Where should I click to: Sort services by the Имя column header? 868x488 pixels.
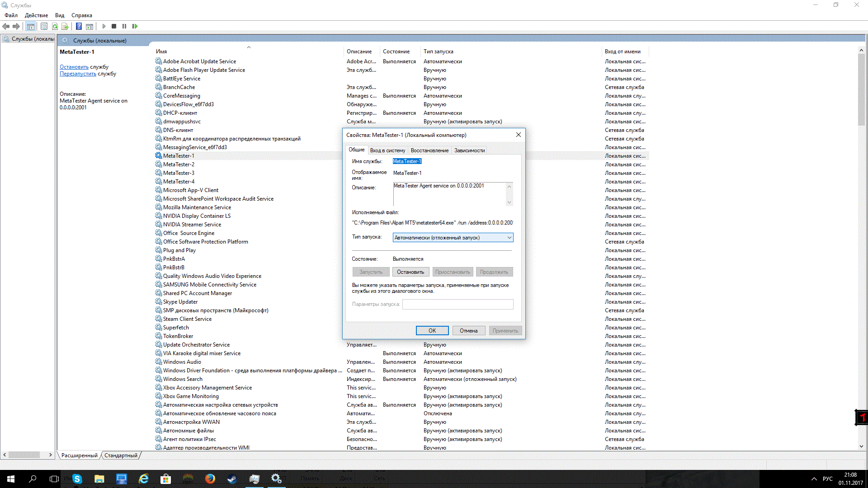249,52
